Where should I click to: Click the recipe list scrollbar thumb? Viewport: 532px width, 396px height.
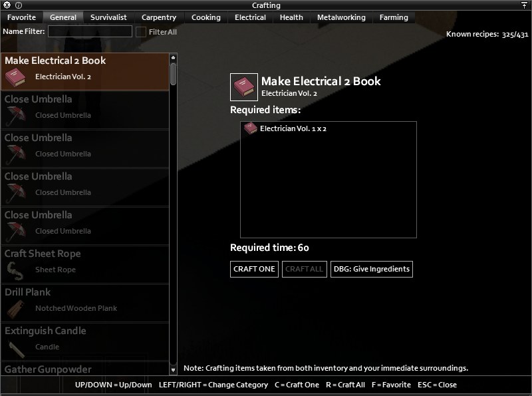pos(173,73)
